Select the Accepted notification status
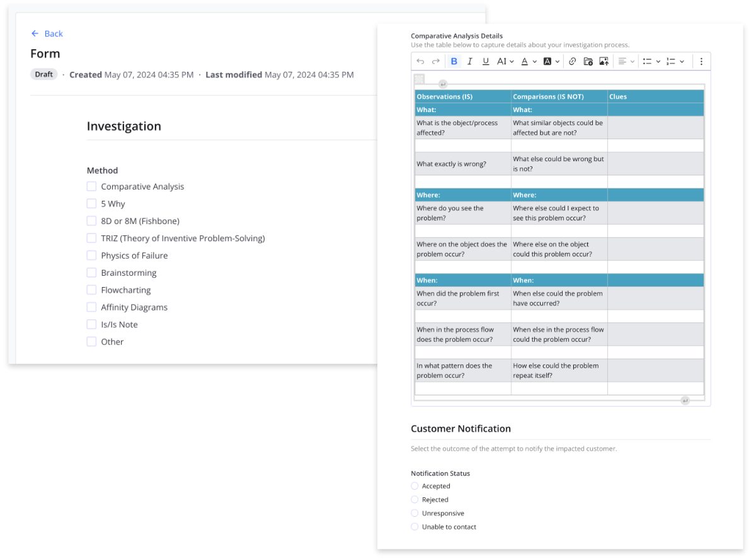756x559 pixels. click(415, 486)
